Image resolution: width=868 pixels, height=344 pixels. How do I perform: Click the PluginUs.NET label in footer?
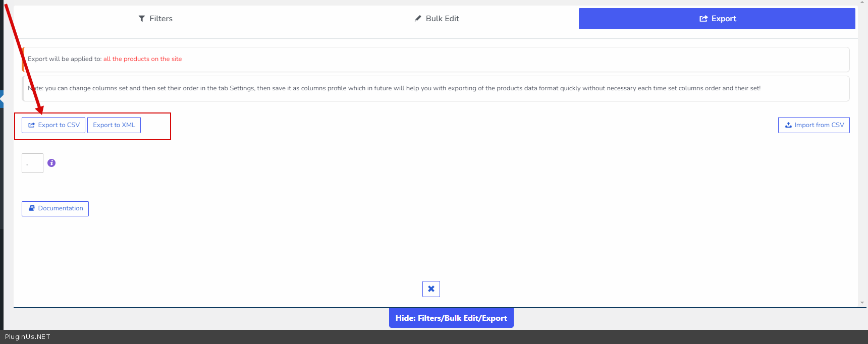point(28,337)
